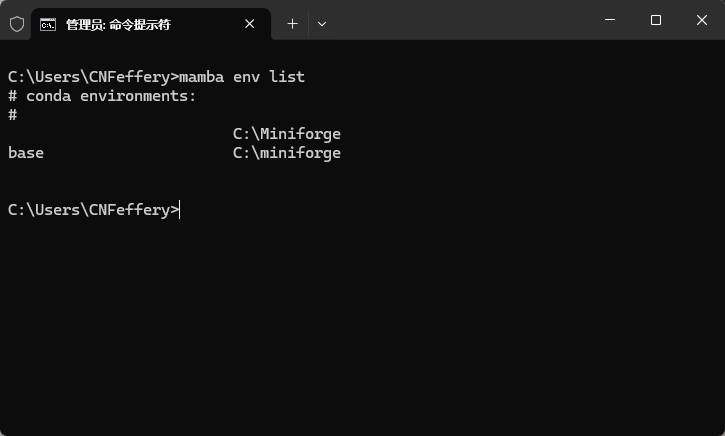Click the lone # line in the output
This screenshot has width=725, height=436.
pos(12,115)
